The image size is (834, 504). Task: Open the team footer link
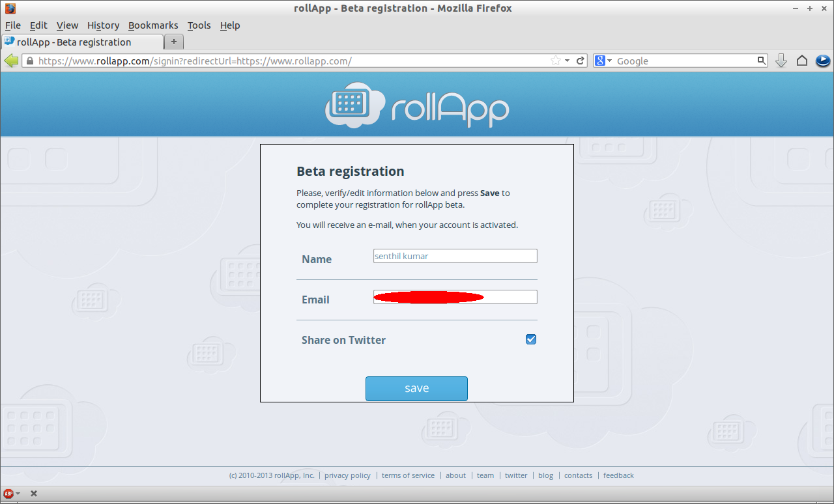[485, 475]
